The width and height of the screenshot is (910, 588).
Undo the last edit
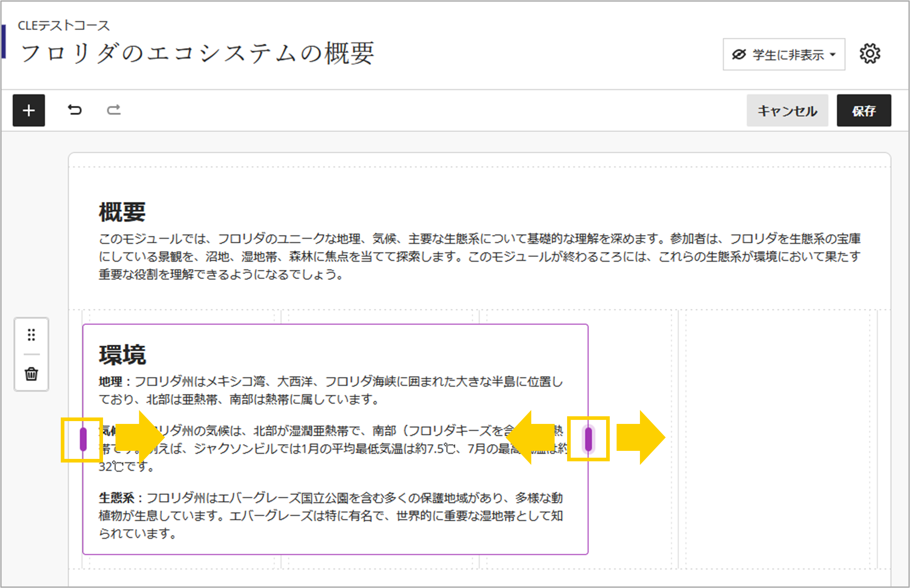(74, 110)
